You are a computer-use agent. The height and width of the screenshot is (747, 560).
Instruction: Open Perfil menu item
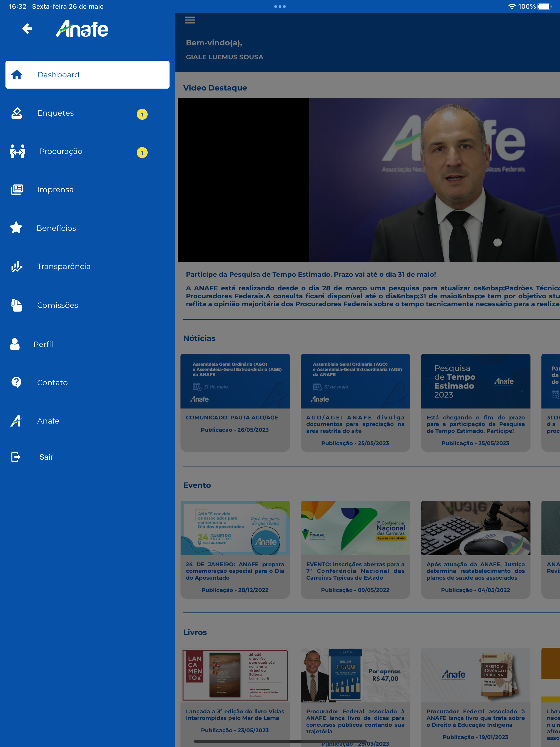pos(87,344)
